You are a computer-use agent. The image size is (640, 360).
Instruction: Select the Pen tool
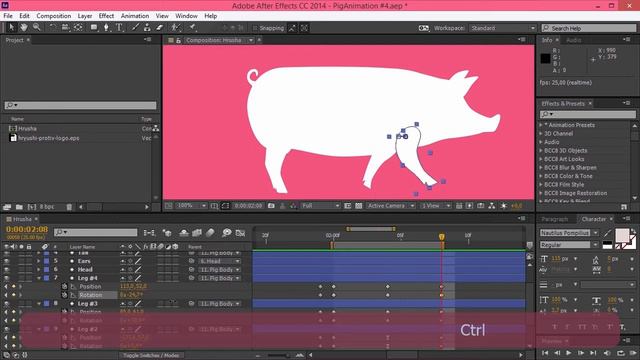click(x=107, y=27)
